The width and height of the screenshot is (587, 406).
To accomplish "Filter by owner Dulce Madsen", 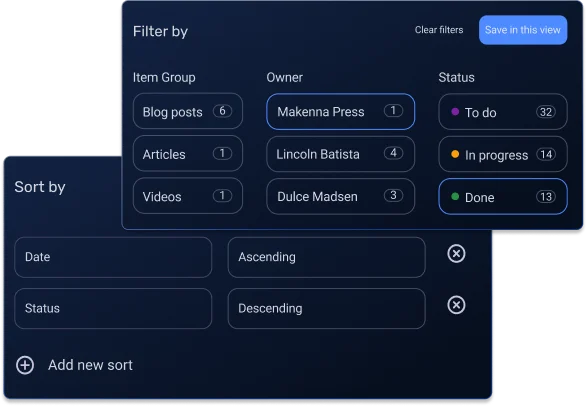I will pos(340,196).
